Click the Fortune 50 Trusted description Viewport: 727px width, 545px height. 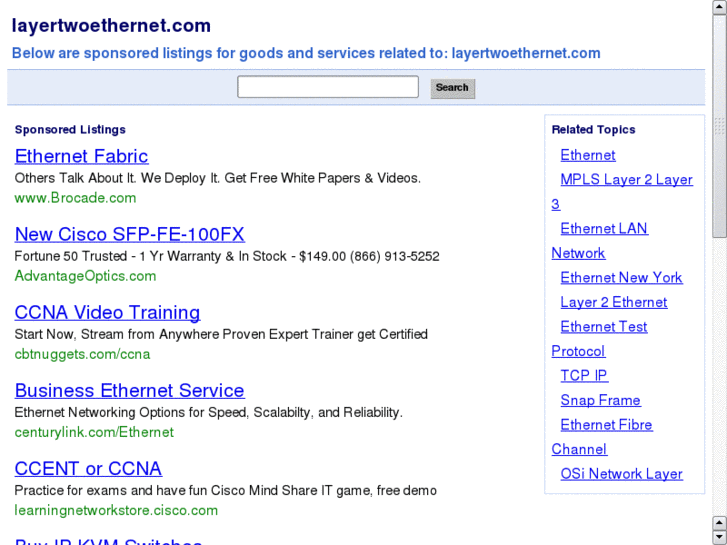click(x=227, y=256)
